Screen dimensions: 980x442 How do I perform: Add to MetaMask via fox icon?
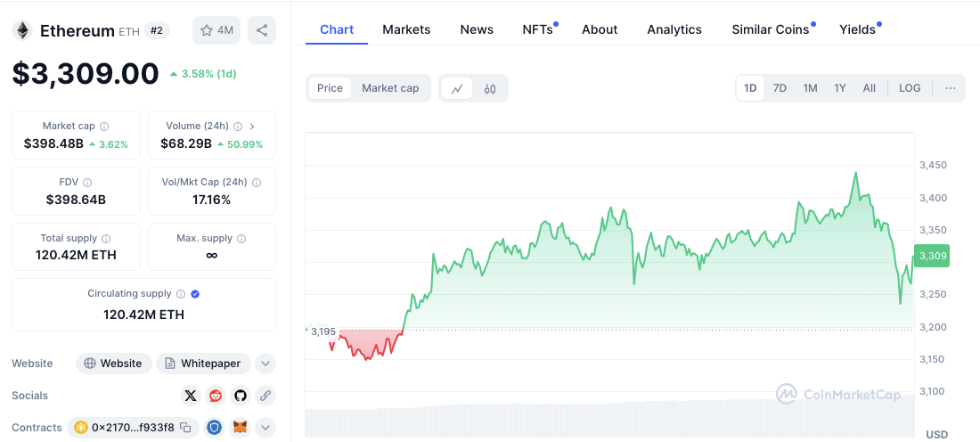tap(240, 428)
